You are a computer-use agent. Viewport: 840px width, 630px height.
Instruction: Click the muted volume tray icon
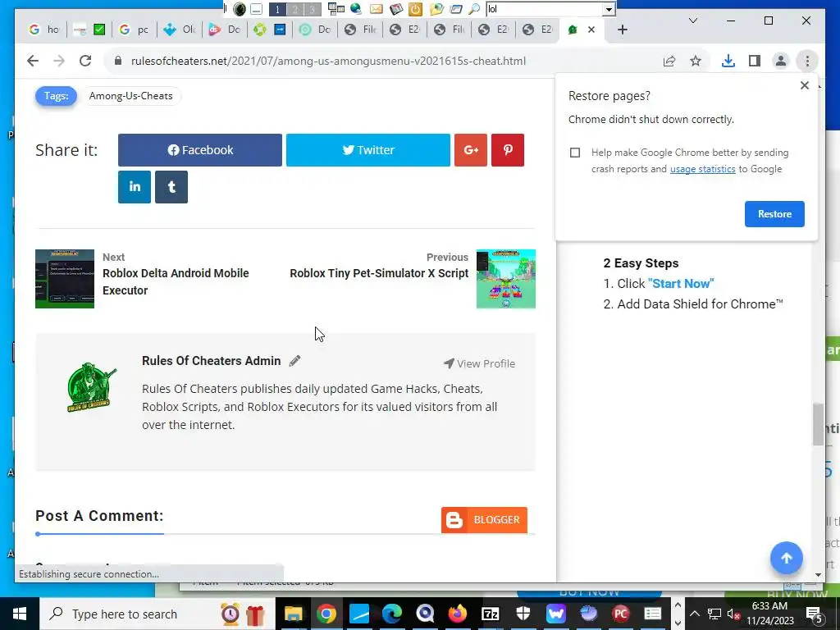point(733,614)
